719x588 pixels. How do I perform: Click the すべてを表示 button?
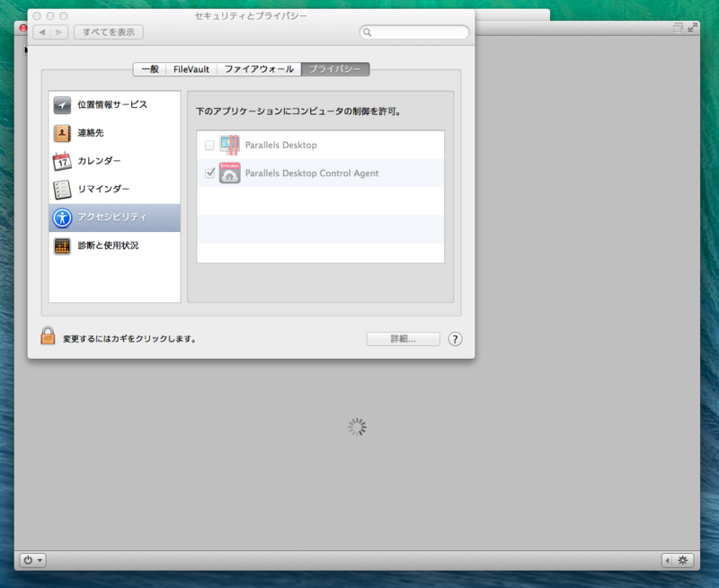[x=108, y=31]
